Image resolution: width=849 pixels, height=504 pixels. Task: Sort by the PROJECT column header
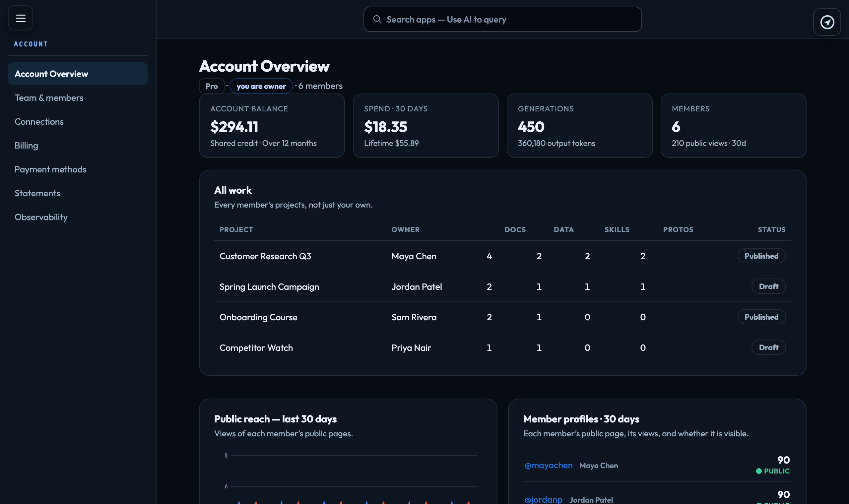pyautogui.click(x=236, y=229)
